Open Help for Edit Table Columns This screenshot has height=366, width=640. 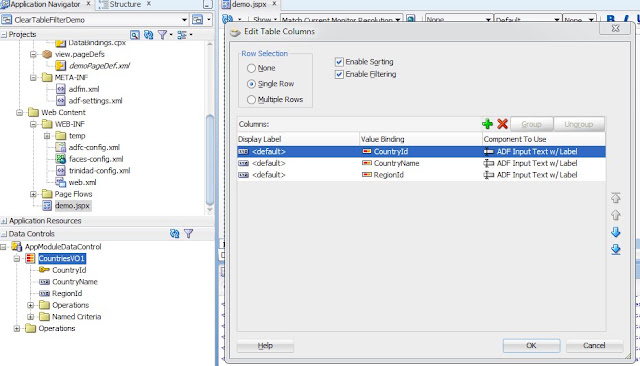coord(265,346)
